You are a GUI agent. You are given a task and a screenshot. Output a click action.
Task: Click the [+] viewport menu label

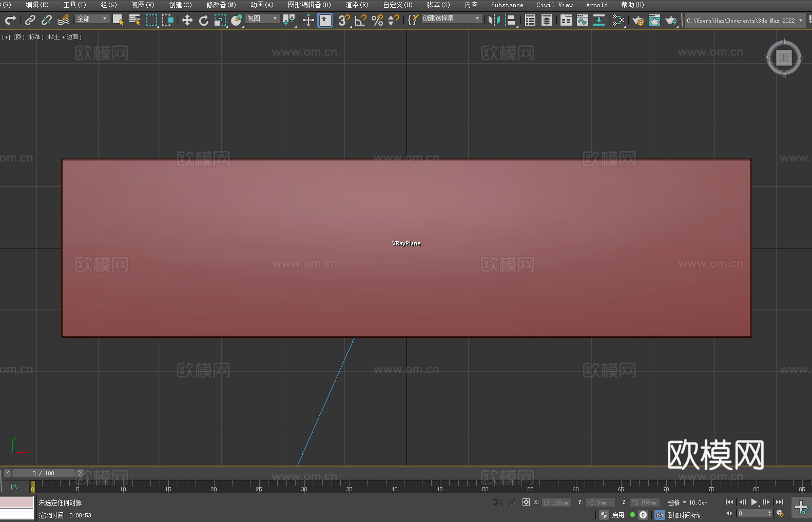tap(6, 37)
